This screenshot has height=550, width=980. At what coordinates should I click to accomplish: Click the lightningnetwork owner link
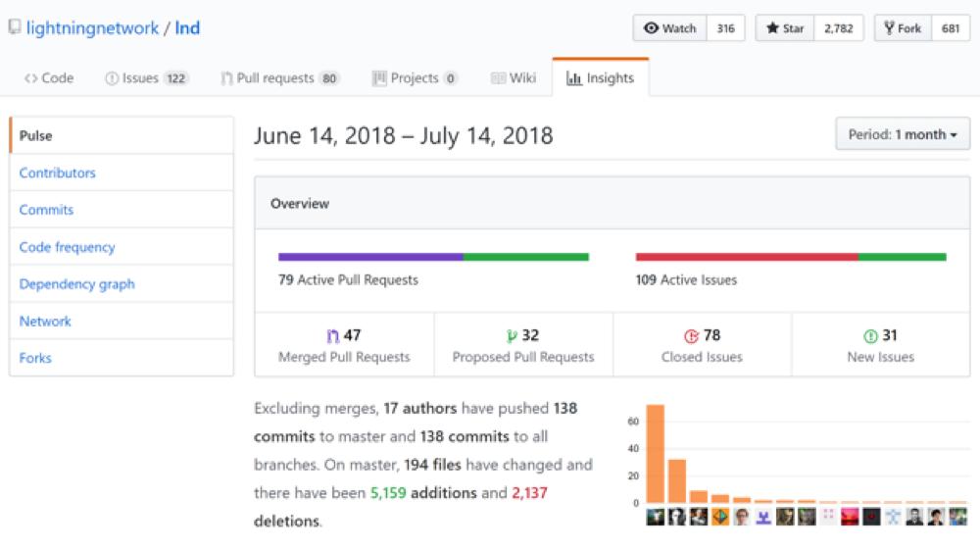pyautogui.click(x=92, y=27)
